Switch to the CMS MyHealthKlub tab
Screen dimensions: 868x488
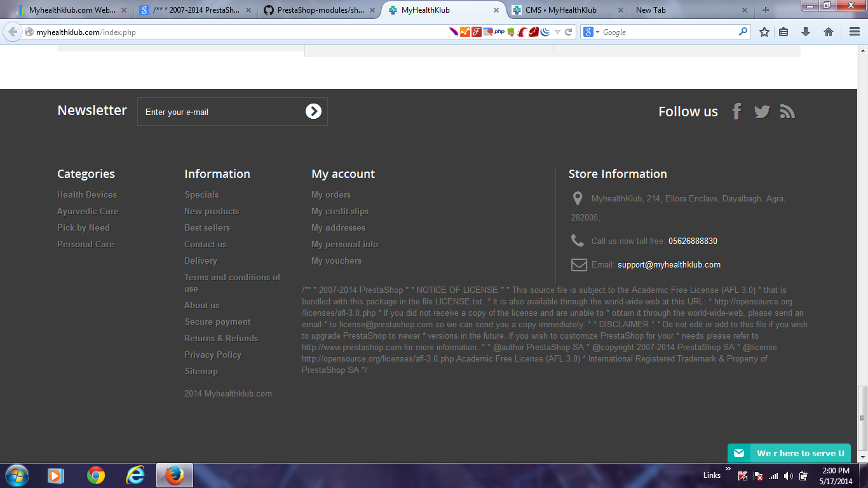568,10
